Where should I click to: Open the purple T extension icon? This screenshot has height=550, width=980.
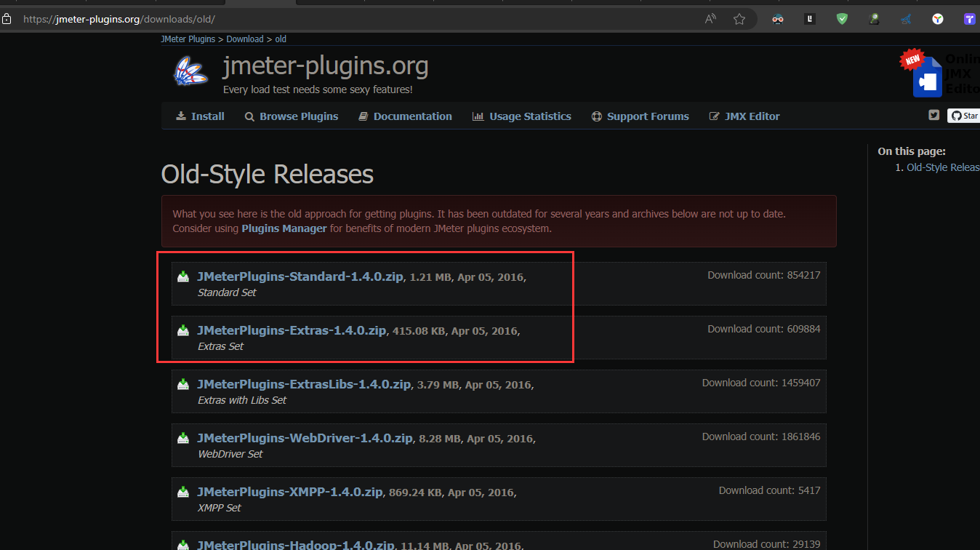point(969,19)
